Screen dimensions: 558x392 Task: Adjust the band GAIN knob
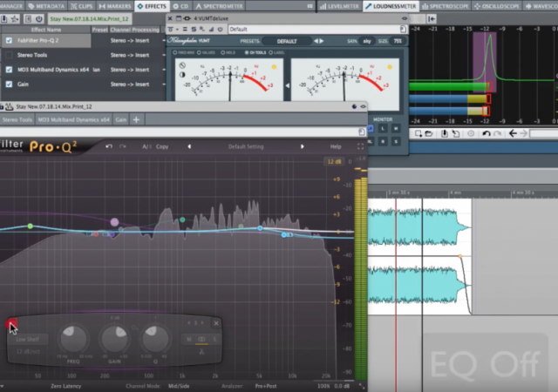click(114, 338)
